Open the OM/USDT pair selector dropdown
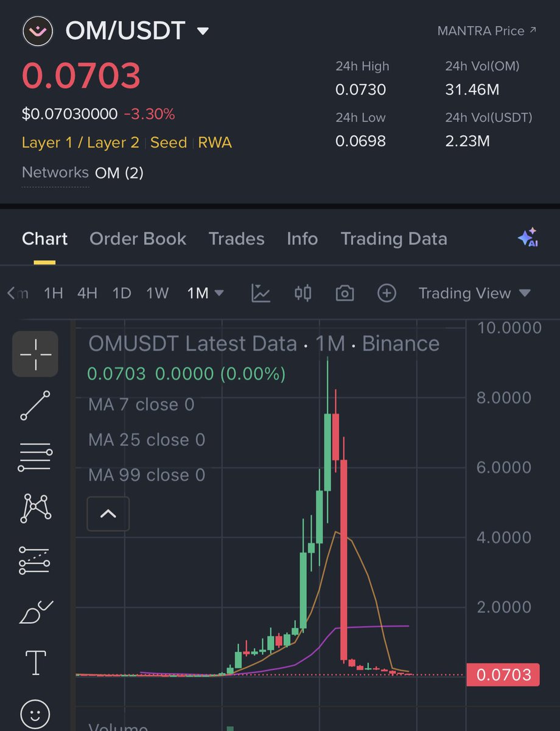This screenshot has width=560, height=731. tap(203, 29)
